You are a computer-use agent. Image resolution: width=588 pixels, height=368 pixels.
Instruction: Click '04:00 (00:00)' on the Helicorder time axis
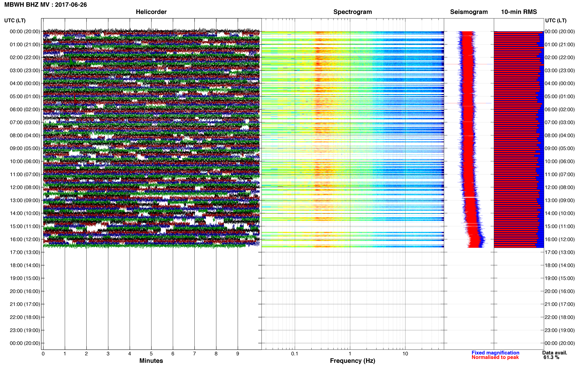25,83
